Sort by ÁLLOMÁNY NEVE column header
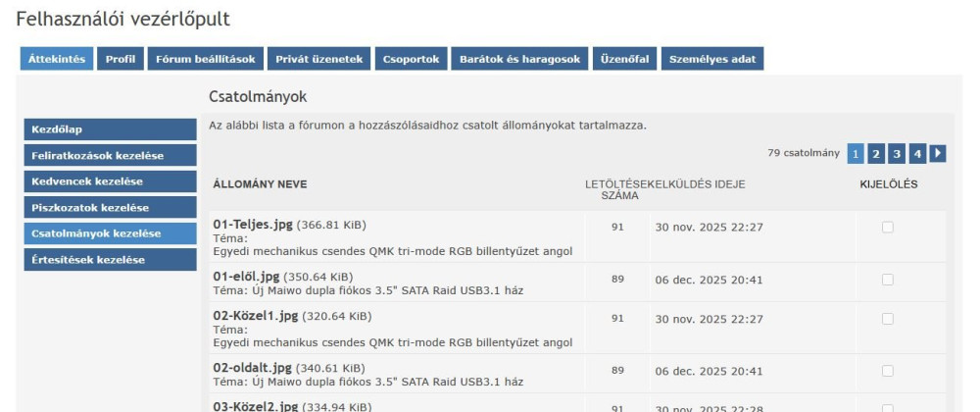Screen dimensions: 980x412 pyautogui.click(x=260, y=184)
